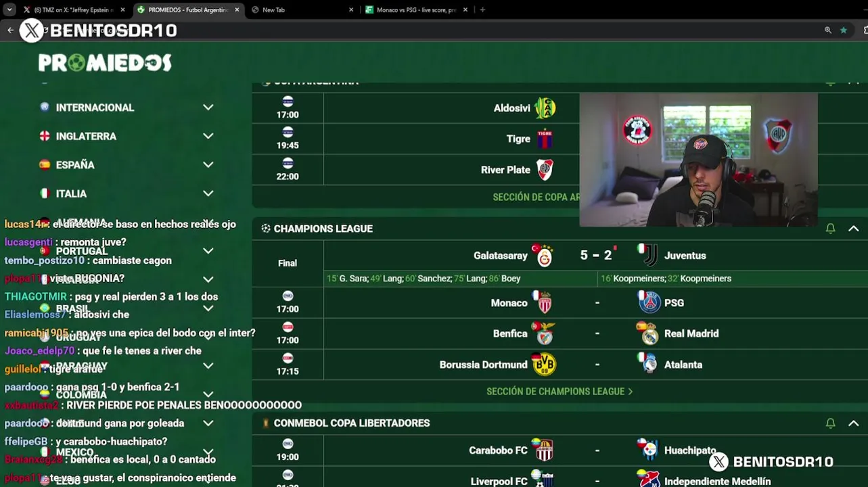
Task: Click the browser zoom magnifier icon
Action: [827, 30]
